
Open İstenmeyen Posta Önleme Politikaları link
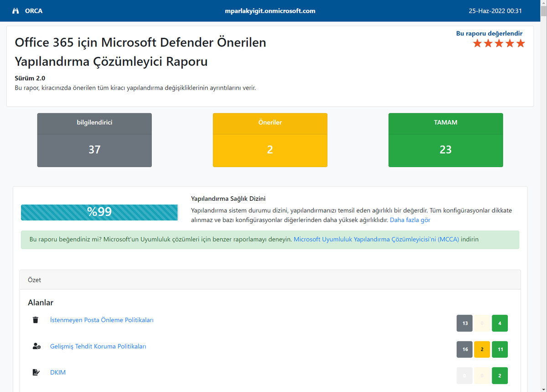102,320
